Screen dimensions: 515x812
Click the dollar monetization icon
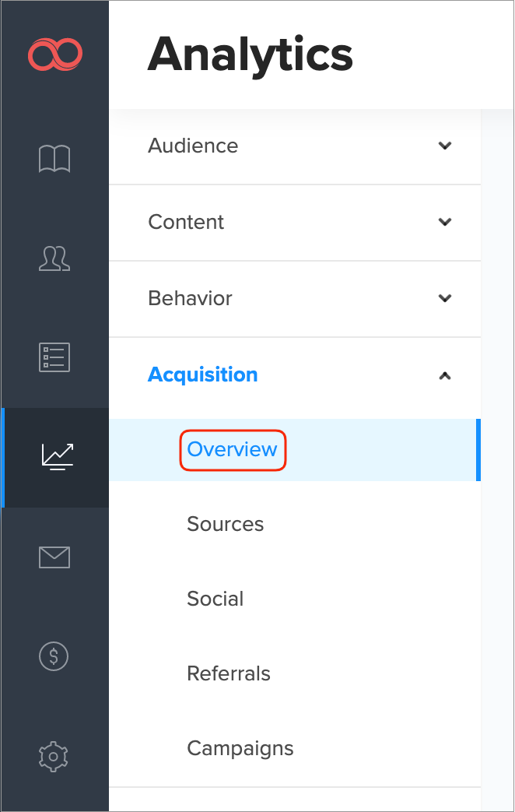click(54, 656)
